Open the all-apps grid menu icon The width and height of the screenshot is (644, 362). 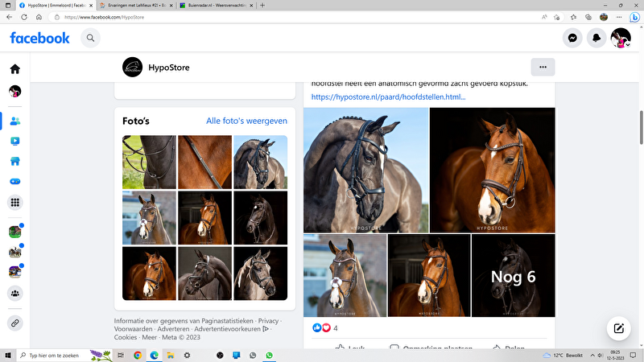[x=15, y=203]
